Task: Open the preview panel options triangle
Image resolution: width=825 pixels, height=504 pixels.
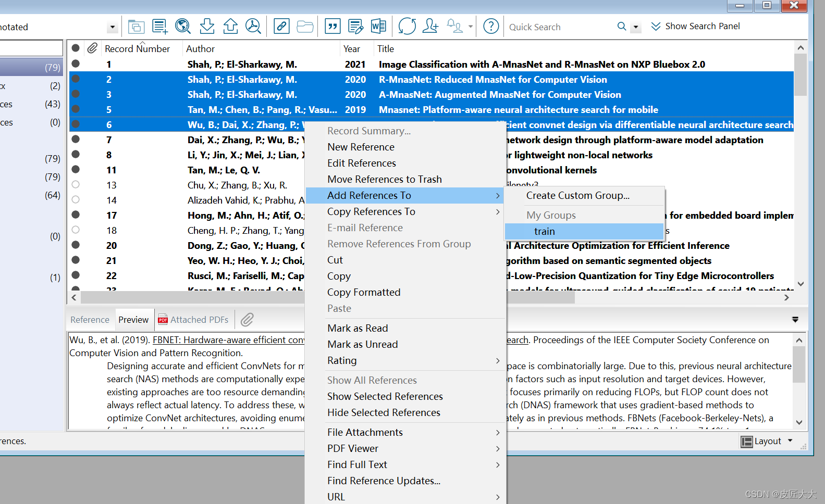Action: (x=795, y=320)
